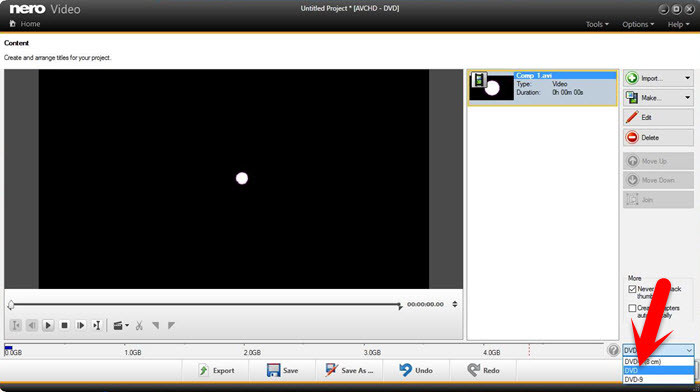Click Save As button
700x392 pixels.
(349, 371)
